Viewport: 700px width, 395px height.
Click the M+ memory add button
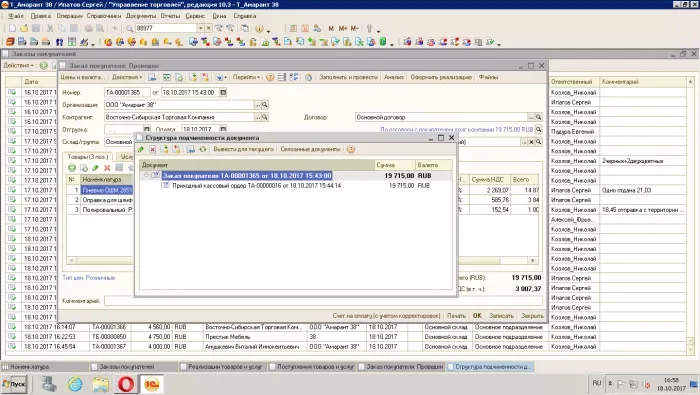tap(342, 28)
